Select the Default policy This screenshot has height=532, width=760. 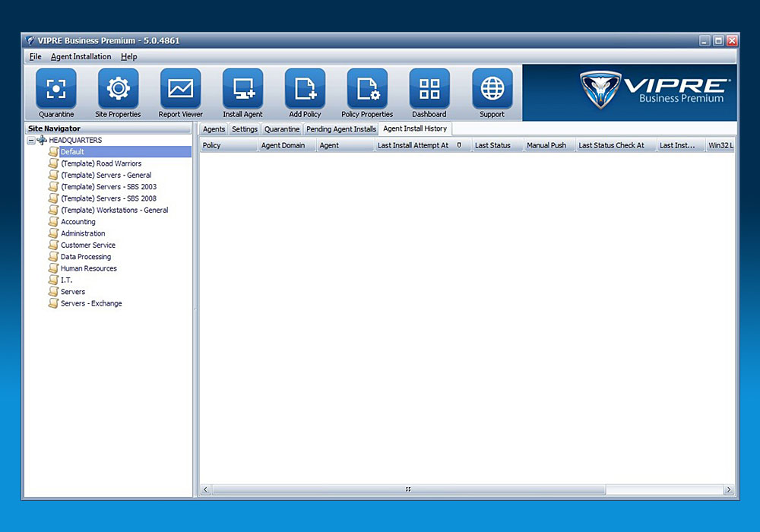[72, 152]
